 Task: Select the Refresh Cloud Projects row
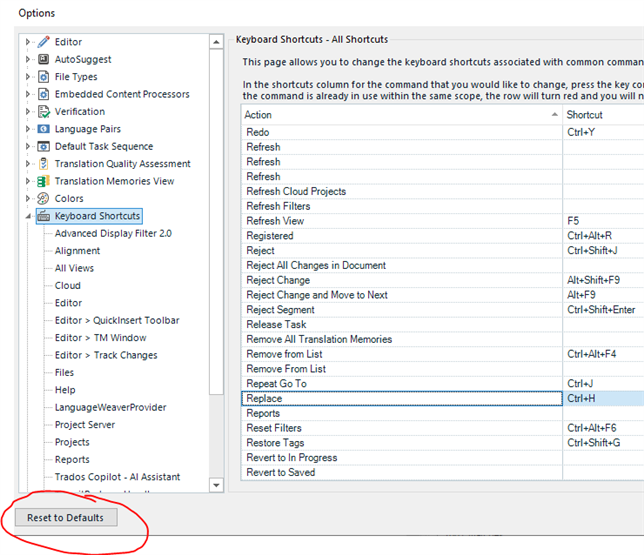[402, 191]
